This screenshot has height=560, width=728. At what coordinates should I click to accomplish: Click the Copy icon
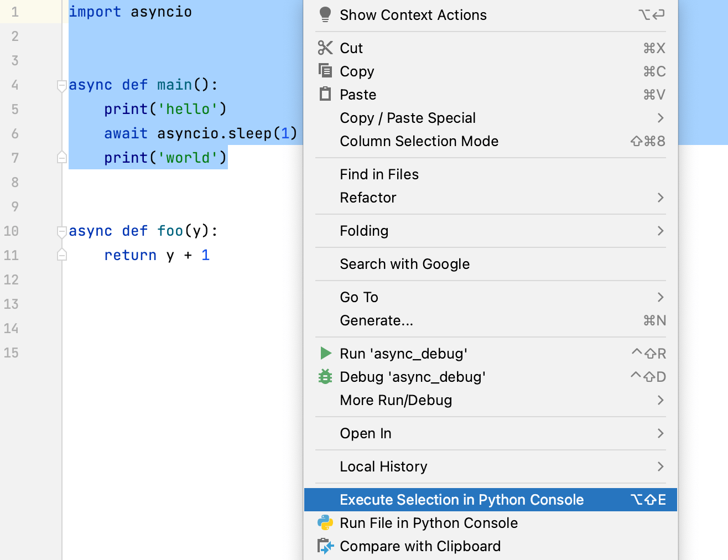[326, 71]
